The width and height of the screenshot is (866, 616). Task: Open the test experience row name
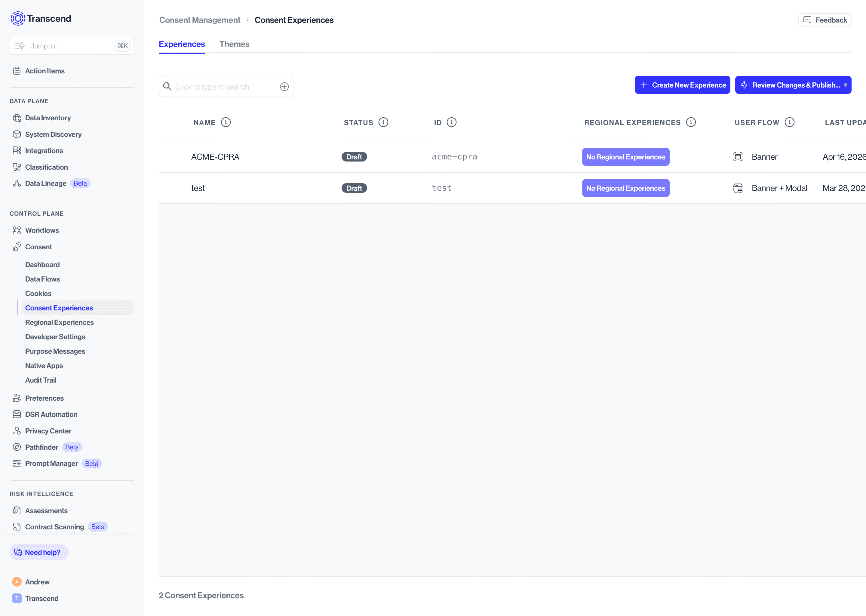[x=198, y=188]
